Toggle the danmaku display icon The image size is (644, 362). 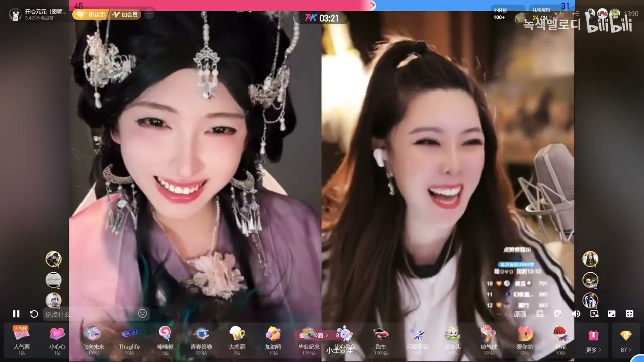(x=558, y=314)
